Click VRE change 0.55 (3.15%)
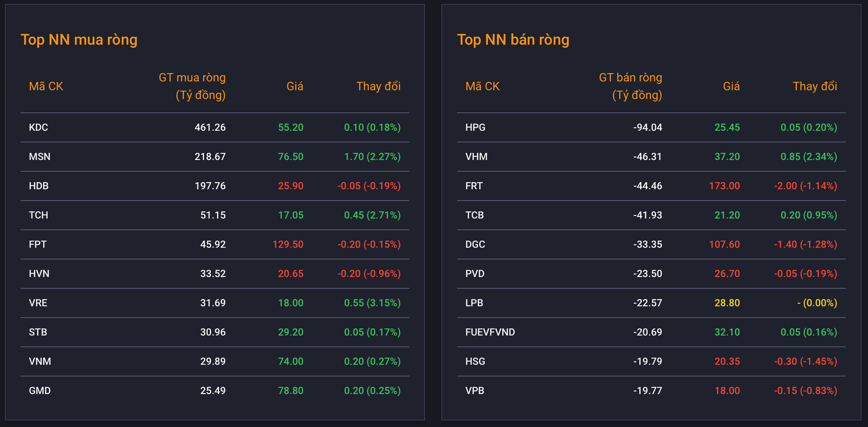Screen dimensions: 868x427 [373, 303]
